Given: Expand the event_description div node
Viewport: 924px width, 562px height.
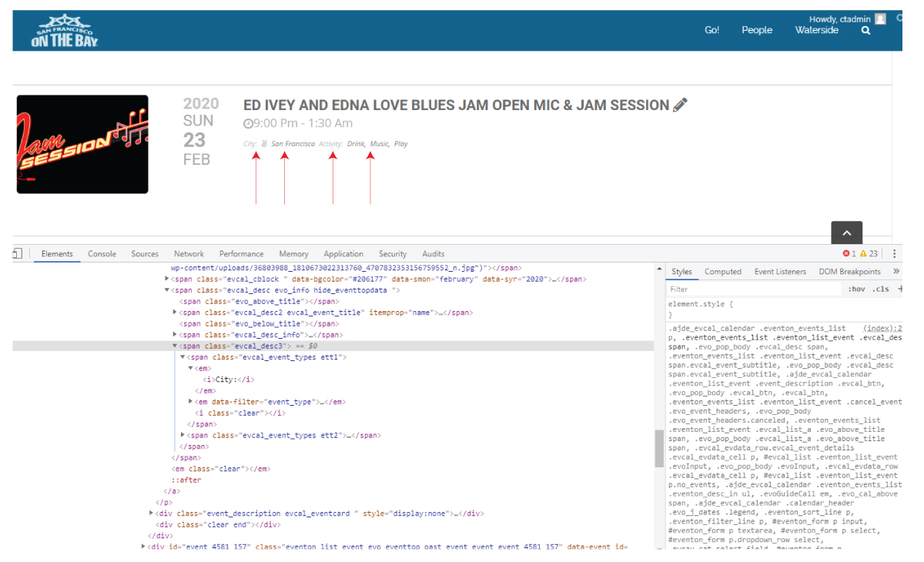Looking at the screenshot, I should pos(152,513).
